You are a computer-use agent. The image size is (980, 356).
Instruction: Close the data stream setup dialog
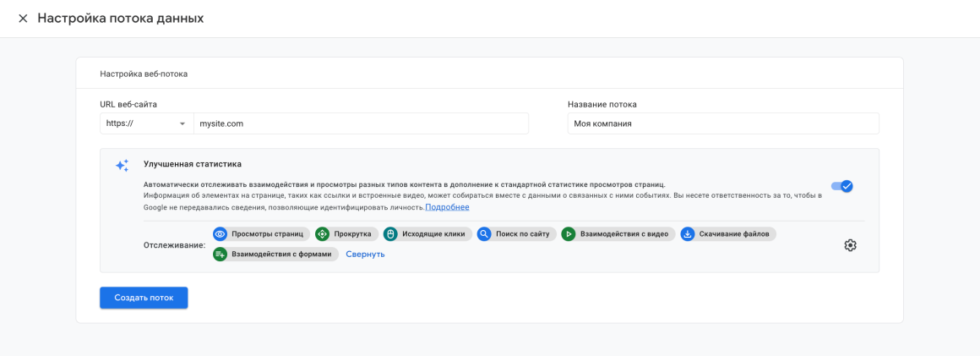pyautogui.click(x=23, y=18)
